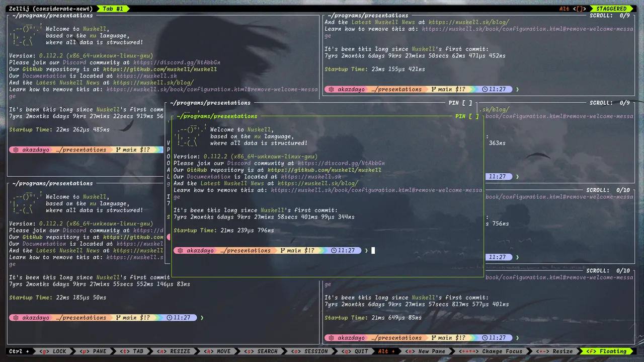
Task: Click prompt chevron in pane with 21ms 649µs startup
Action: click(517, 338)
